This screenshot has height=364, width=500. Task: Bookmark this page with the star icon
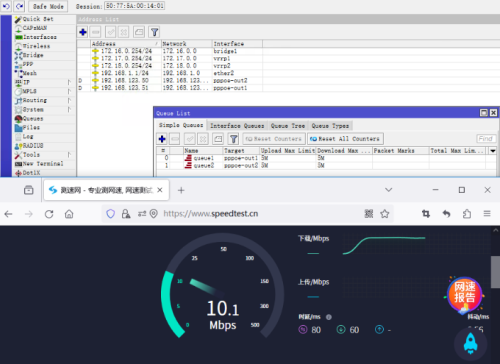coord(385,214)
